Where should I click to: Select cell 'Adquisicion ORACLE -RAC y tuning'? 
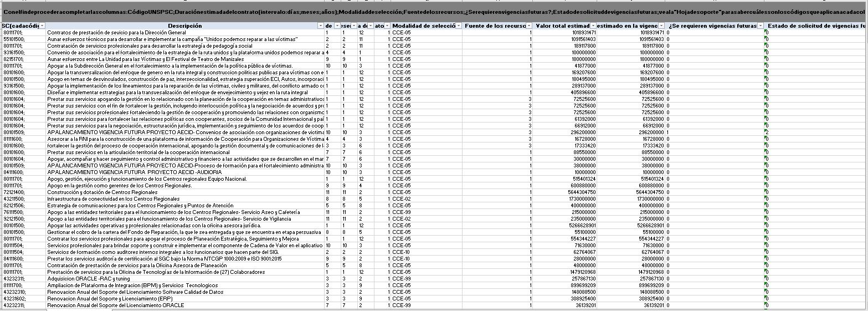coord(186,279)
